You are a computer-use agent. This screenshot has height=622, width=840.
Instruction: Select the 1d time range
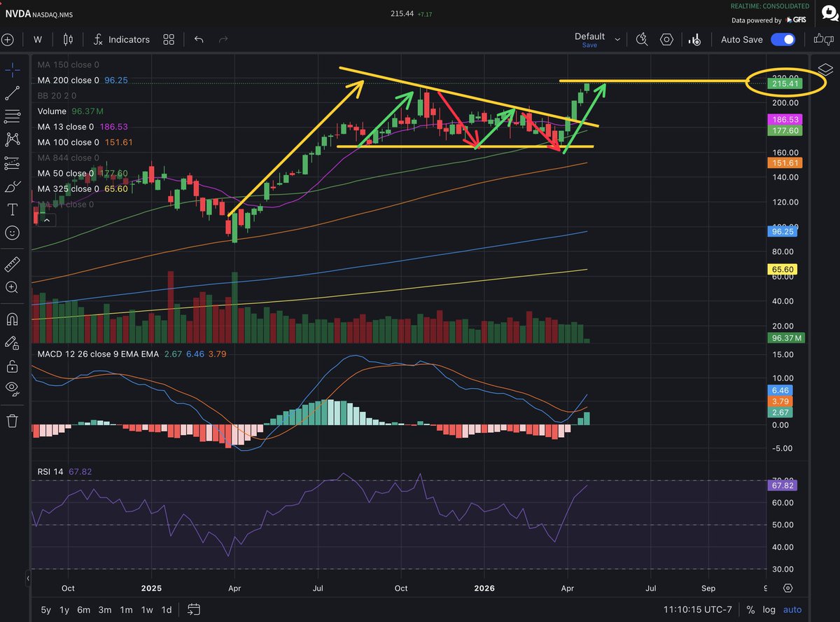click(x=167, y=609)
